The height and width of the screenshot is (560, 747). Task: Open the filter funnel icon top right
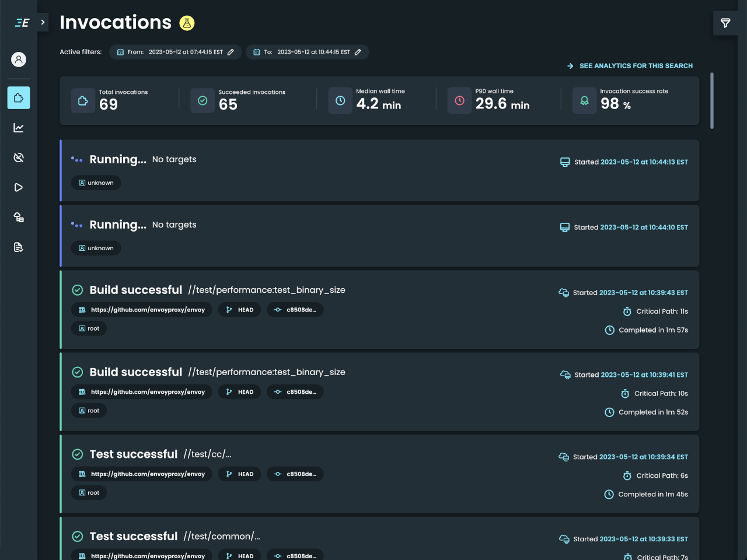[725, 23]
